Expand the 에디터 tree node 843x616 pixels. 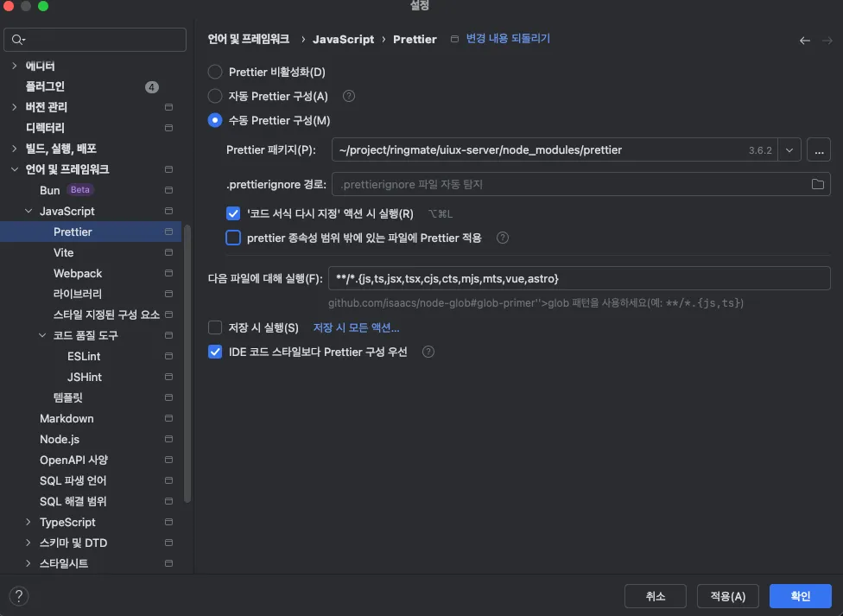point(15,66)
